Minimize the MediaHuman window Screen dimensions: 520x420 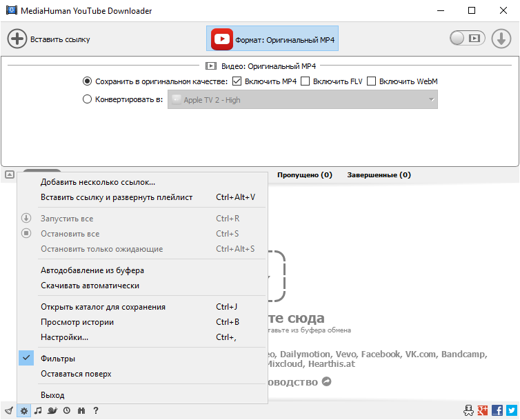(441, 10)
